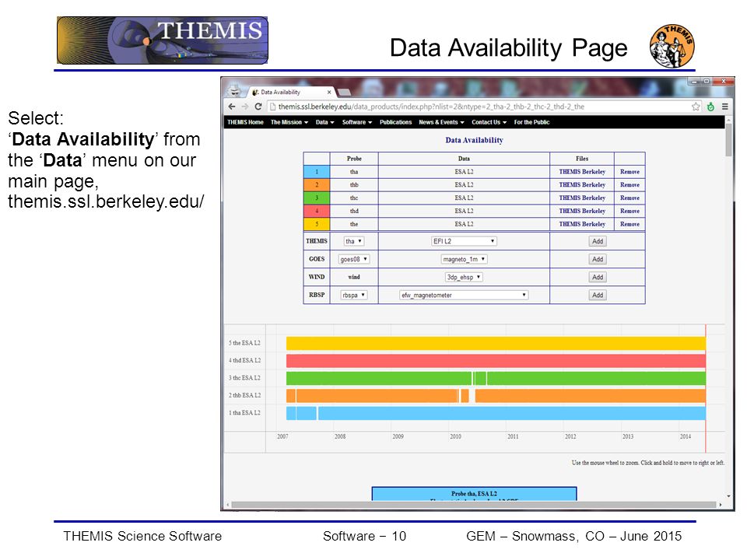Click Add in the RBSP row
Viewport: 747px width, 560px height.
pos(598,296)
